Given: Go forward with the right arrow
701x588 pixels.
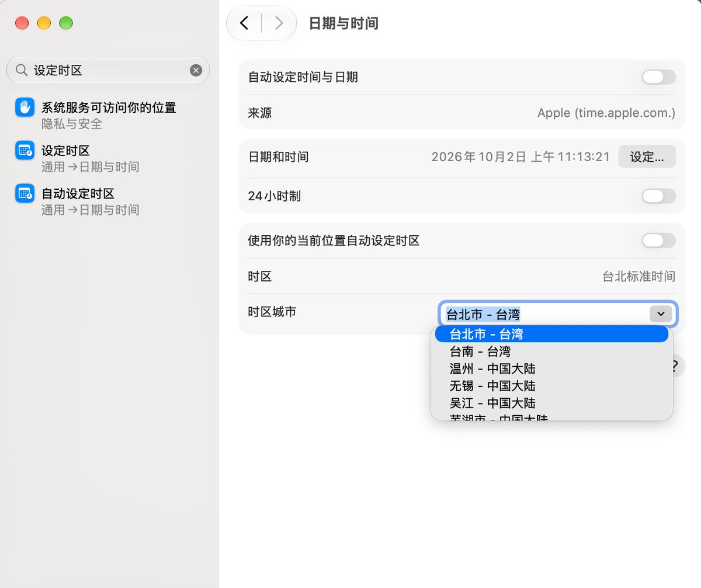Looking at the screenshot, I should pos(279,23).
